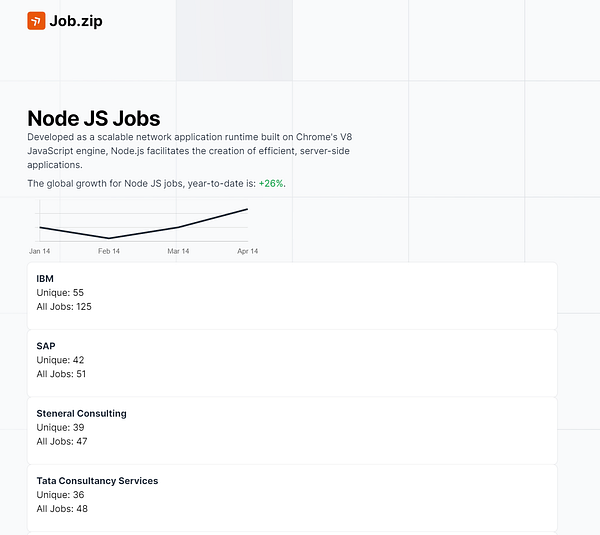This screenshot has height=535, width=600.
Task: Open the Steneral Consulting company name
Action: click(x=81, y=413)
